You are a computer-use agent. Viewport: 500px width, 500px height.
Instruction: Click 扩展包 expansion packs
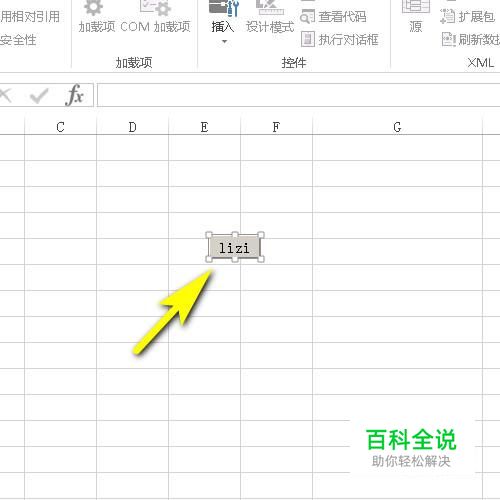467,16
